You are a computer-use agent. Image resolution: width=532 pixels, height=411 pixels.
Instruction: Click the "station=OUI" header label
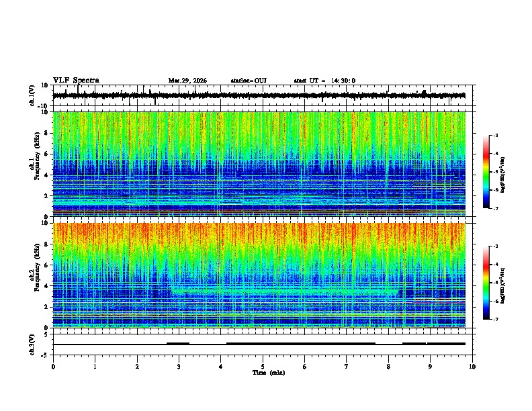point(249,81)
